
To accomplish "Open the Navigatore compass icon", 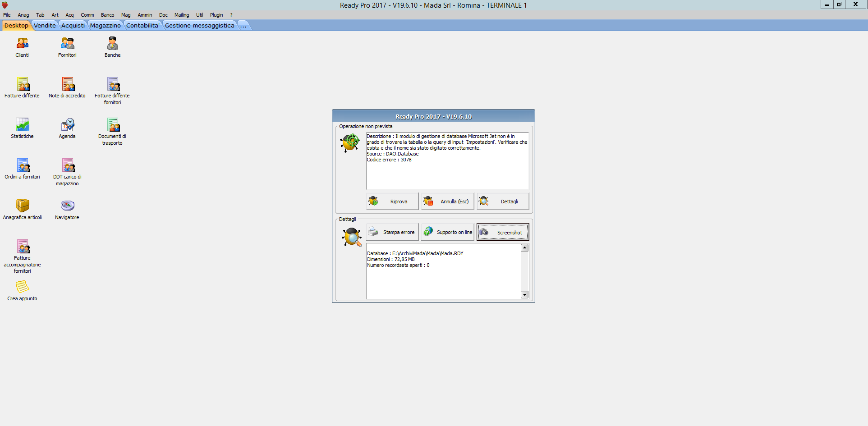I will point(67,210).
